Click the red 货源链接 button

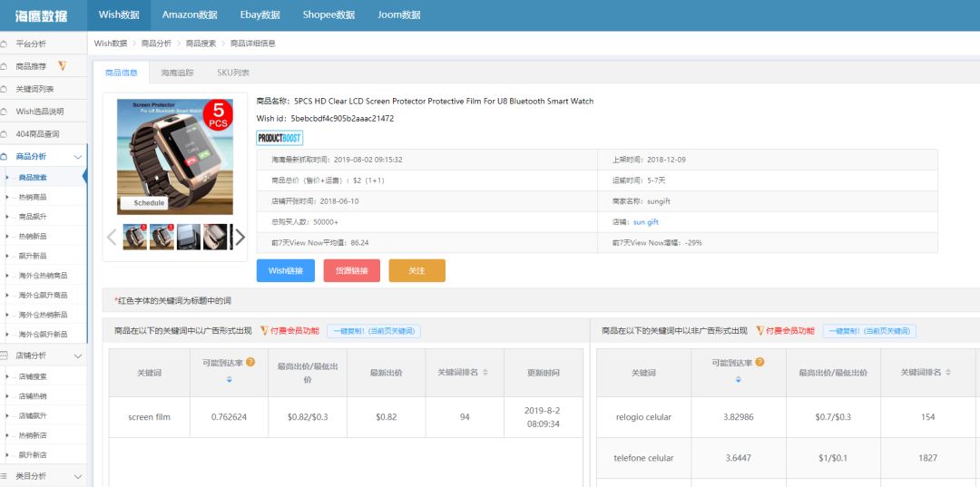point(352,270)
